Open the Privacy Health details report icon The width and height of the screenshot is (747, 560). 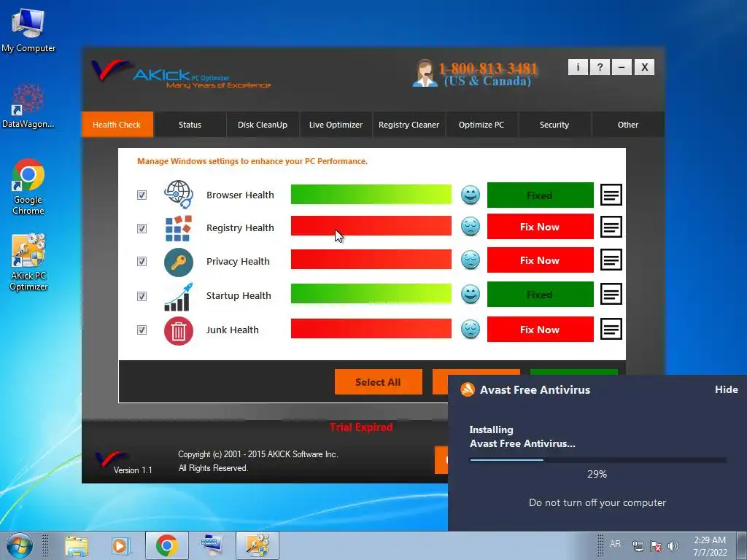[611, 260]
